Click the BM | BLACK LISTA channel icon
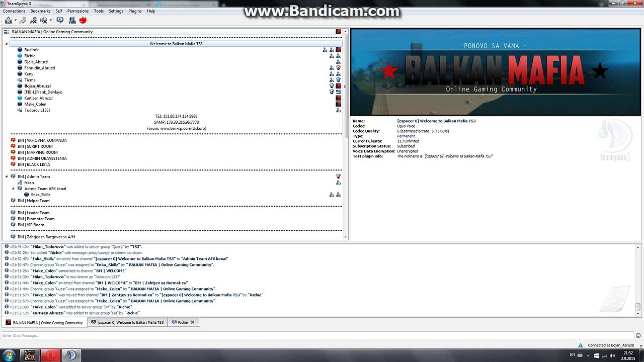 pos(13,164)
